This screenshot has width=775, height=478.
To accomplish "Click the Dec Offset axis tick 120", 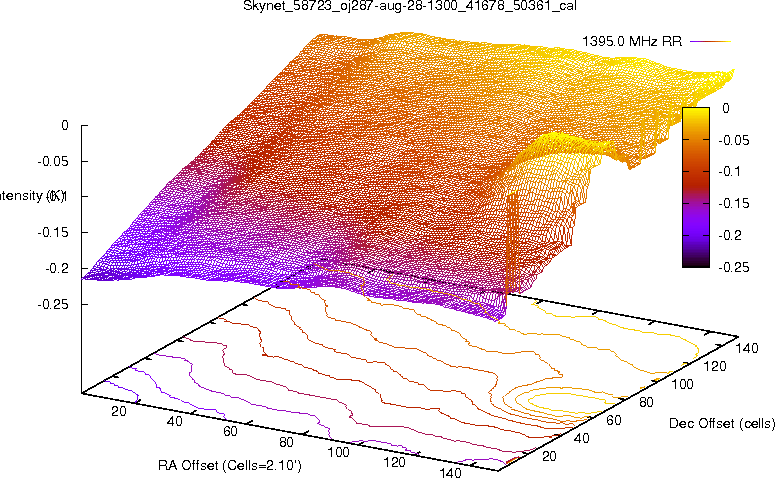I will pos(714,366).
